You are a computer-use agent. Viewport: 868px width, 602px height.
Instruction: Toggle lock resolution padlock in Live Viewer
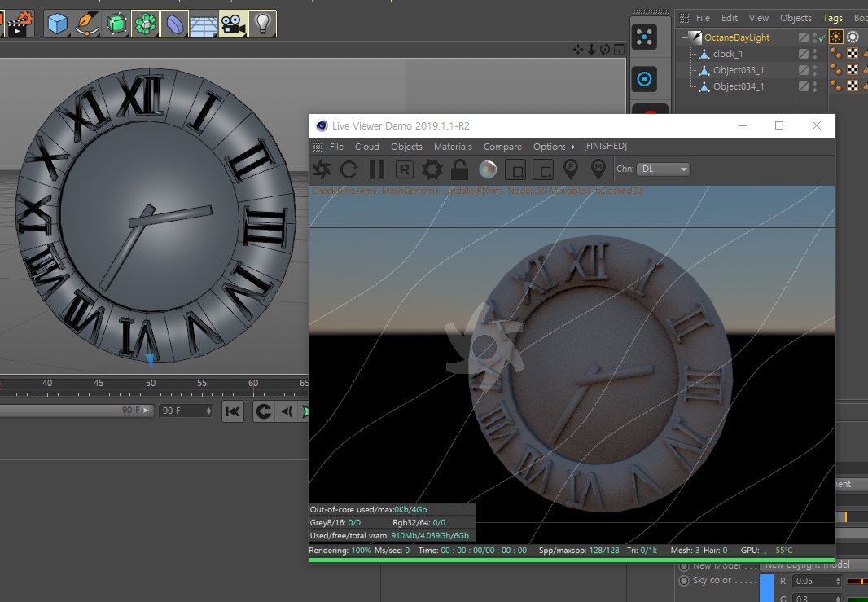click(x=459, y=169)
